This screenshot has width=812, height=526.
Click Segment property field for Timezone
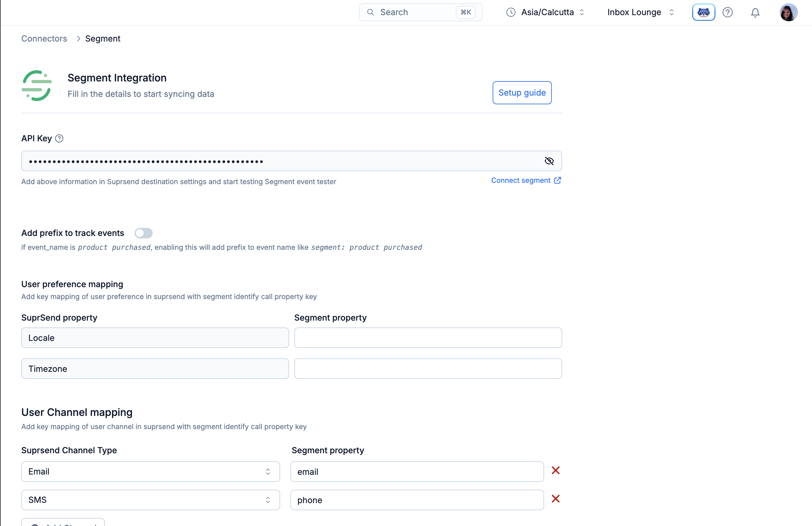[x=428, y=368]
